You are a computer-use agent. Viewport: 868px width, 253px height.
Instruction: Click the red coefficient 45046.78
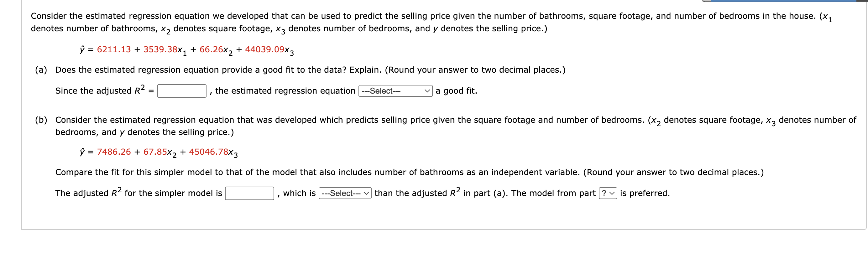tap(209, 152)
